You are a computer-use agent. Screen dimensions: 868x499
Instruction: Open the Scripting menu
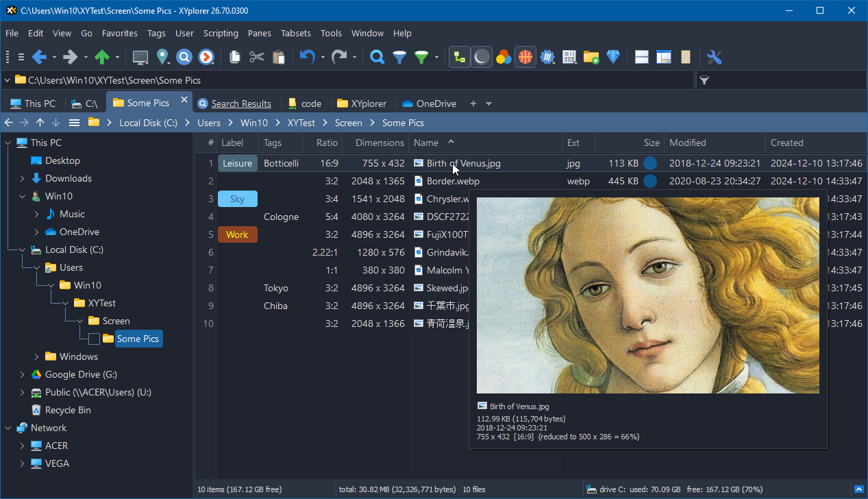tap(221, 33)
